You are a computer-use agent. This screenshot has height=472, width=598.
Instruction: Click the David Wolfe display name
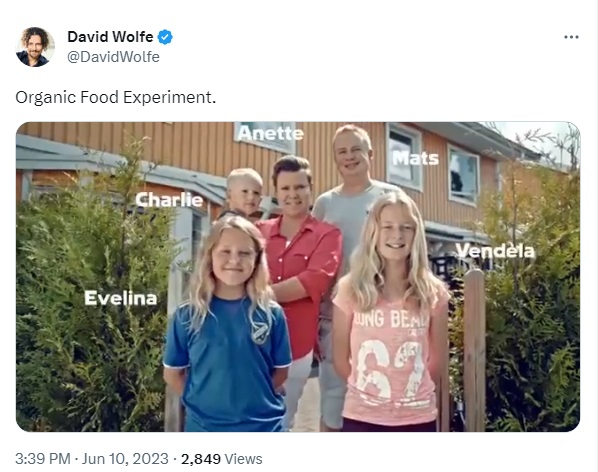(x=110, y=37)
